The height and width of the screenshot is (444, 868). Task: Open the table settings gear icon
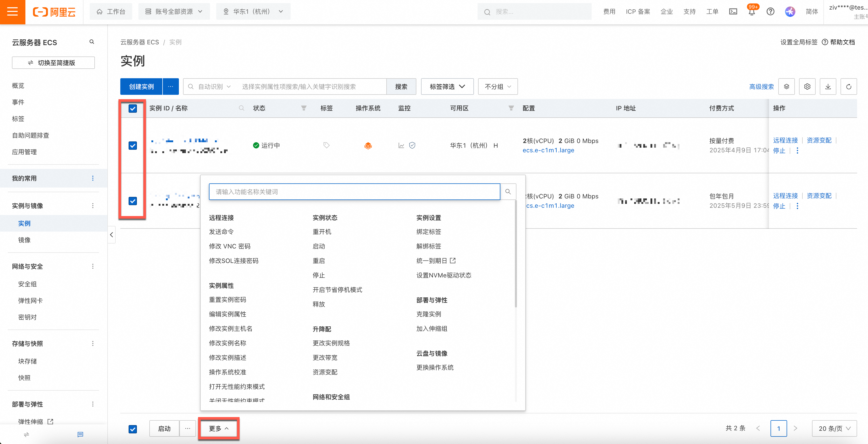coord(807,87)
